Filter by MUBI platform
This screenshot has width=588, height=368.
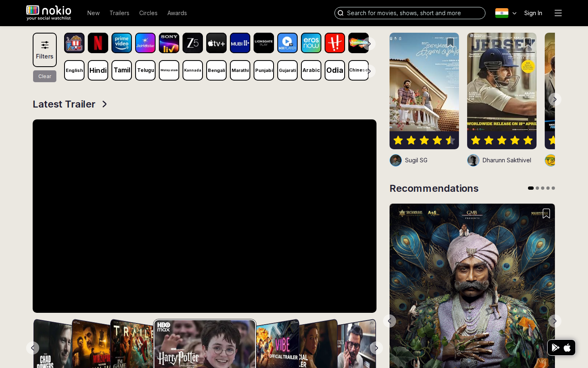click(240, 43)
